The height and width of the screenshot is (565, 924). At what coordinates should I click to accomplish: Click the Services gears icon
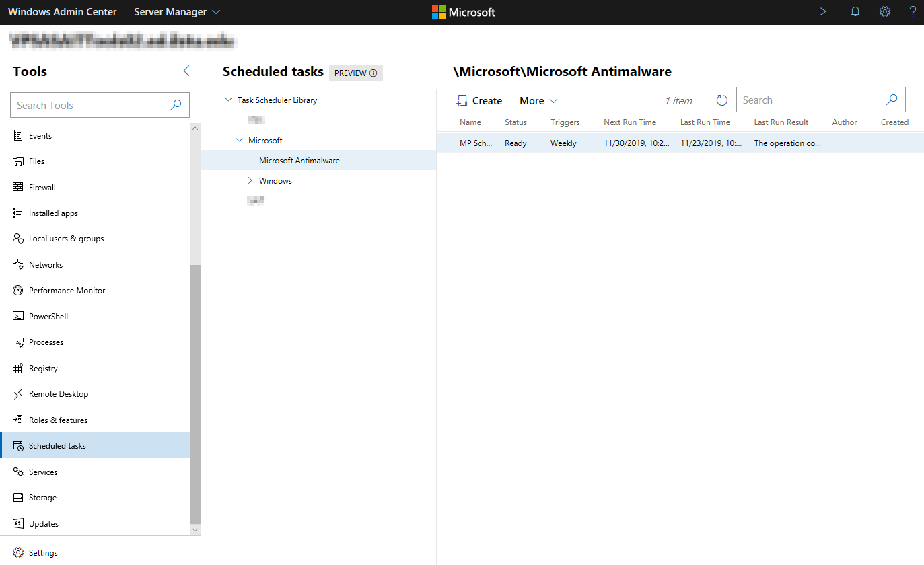click(18, 472)
